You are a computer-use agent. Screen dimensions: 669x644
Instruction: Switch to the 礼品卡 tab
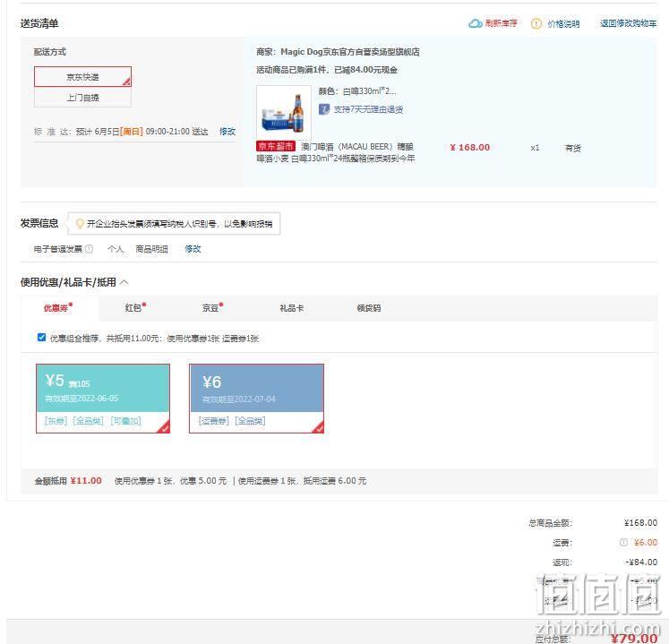coord(291,308)
